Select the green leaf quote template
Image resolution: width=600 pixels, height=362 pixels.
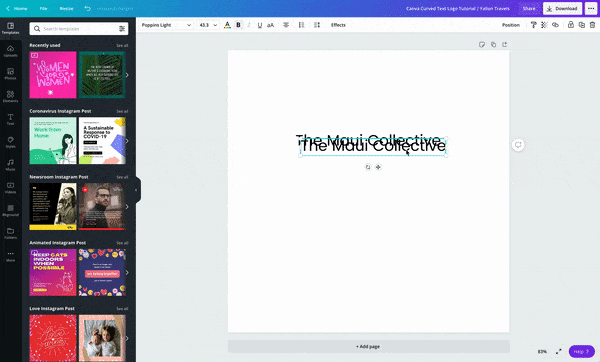point(102,75)
